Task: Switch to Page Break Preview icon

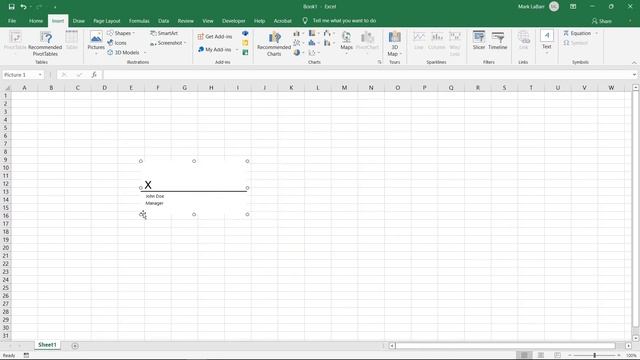Action: pos(557,355)
